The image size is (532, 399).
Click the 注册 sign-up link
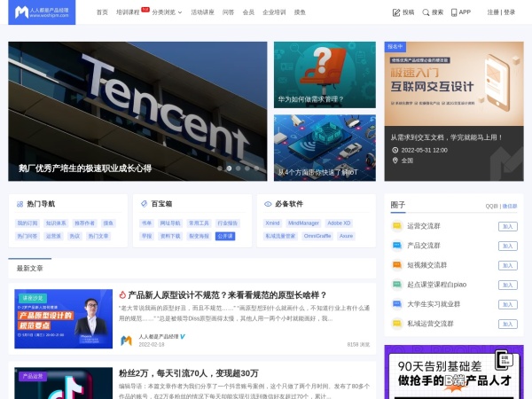click(x=493, y=12)
